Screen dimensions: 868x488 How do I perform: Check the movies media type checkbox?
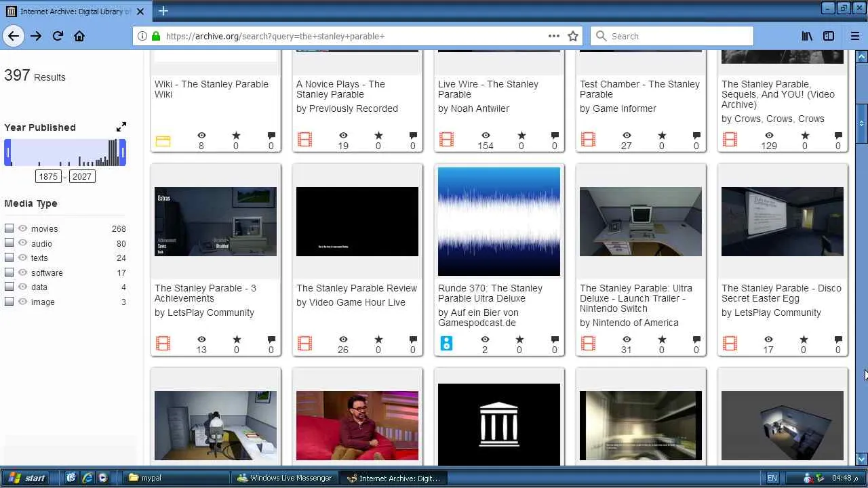(9, 228)
